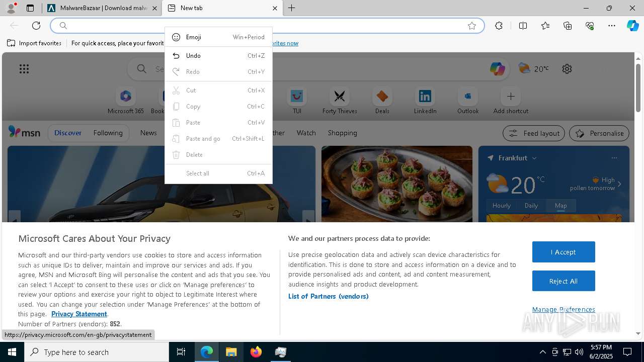The image size is (644, 362).
Task: Open the Extensions icon
Action: (499, 26)
